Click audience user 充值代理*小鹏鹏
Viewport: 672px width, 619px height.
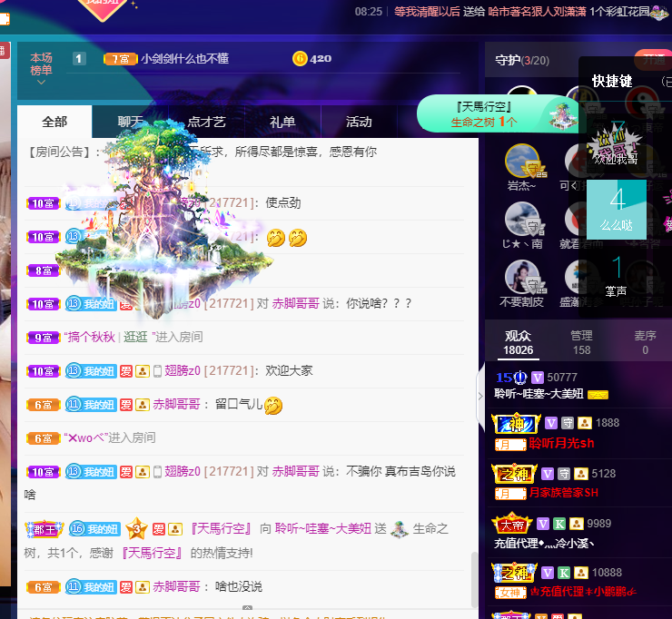(x=583, y=592)
